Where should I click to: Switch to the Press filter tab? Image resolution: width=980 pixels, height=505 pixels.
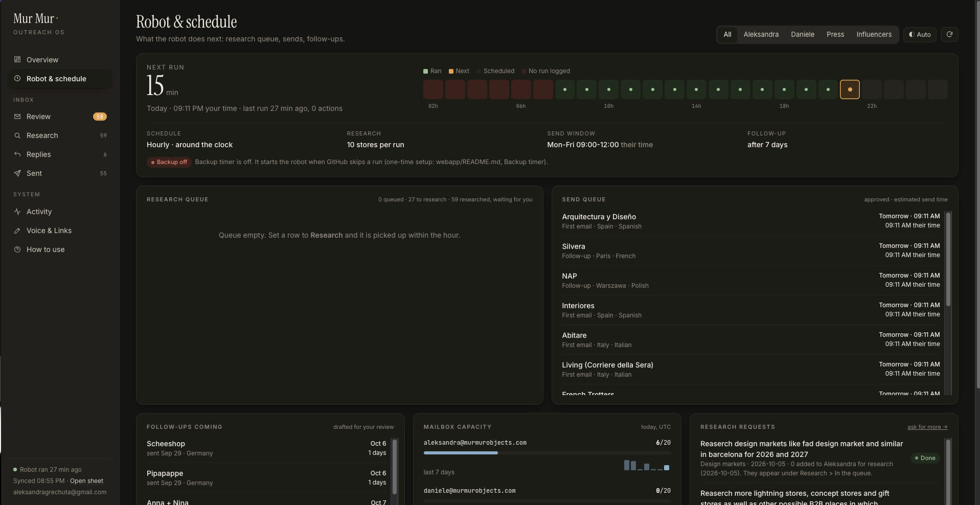coord(835,34)
